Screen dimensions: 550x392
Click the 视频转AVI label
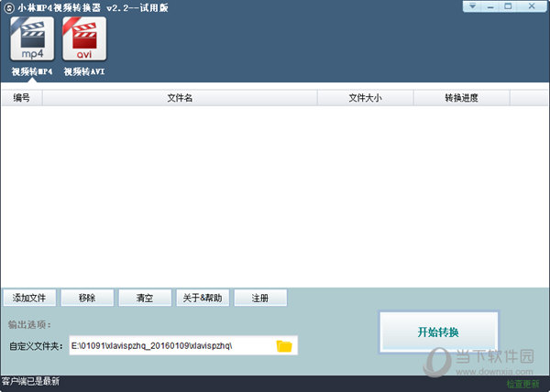[84, 71]
